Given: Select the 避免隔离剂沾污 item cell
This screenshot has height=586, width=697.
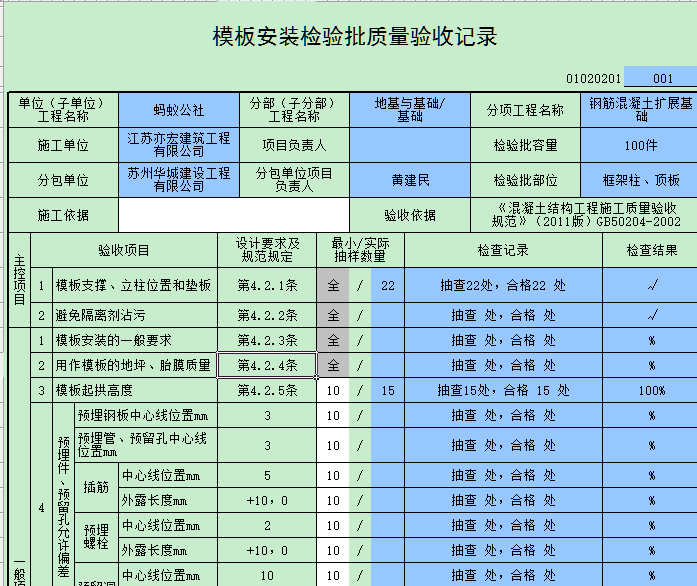Looking at the screenshot, I should [x=135, y=315].
